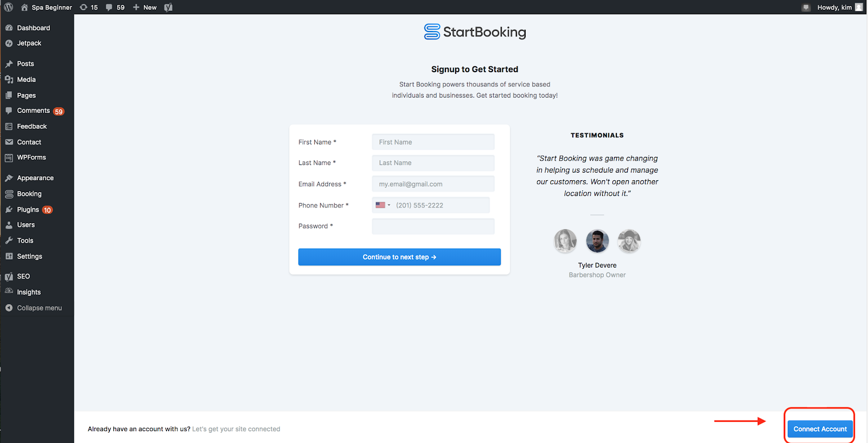Viewport: 868px width, 443px height.
Task: Click the Tools wrench icon
Action: click(x=9, y=241)
